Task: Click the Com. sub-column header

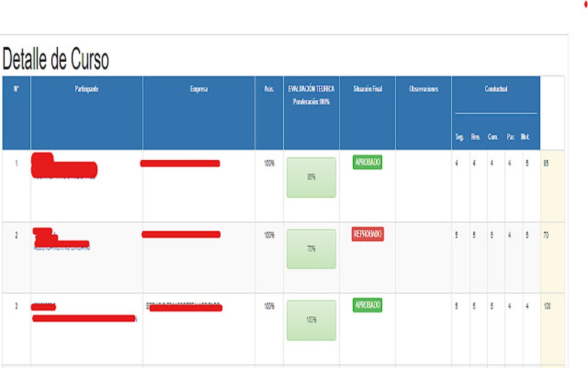Action: click(493, 137)
